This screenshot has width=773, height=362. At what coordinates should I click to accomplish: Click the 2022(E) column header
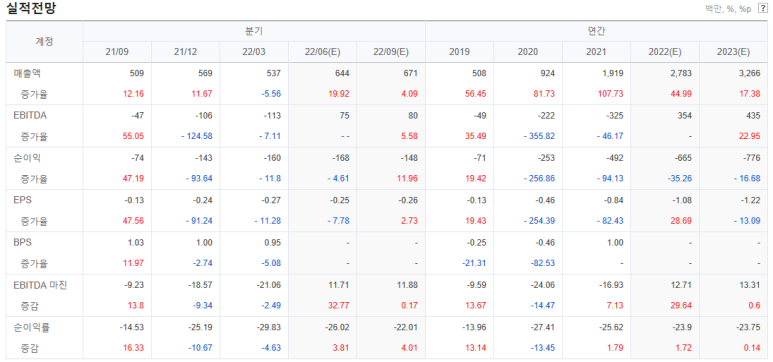[665, 52]
